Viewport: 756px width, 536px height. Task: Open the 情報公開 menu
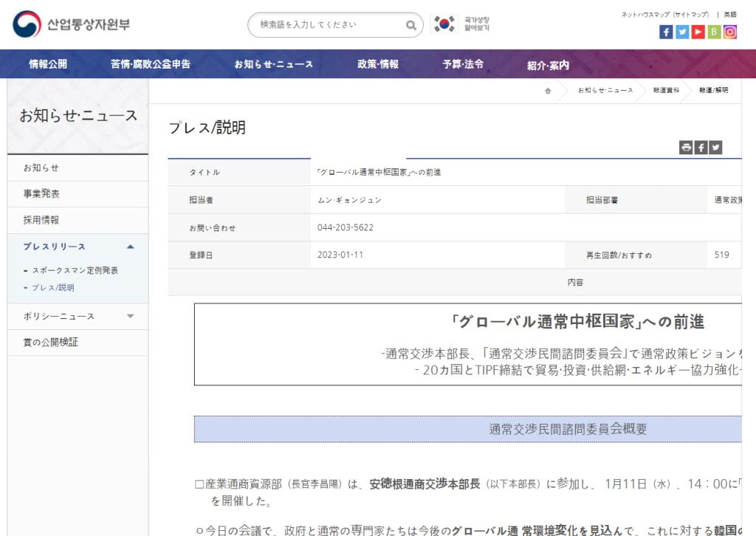pos(48,64)
